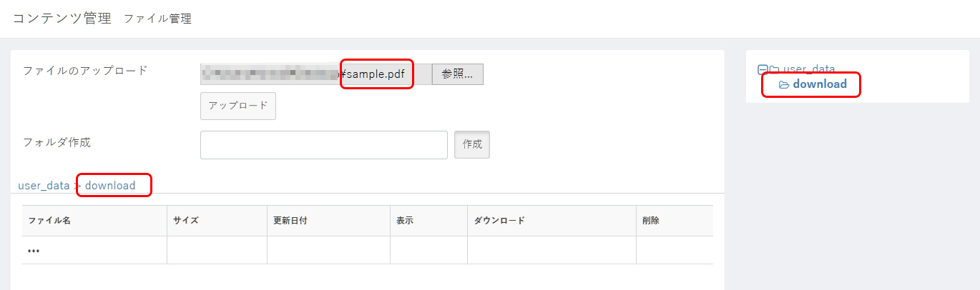Focus the フォルダ作成 name input field

coord(324,144)
